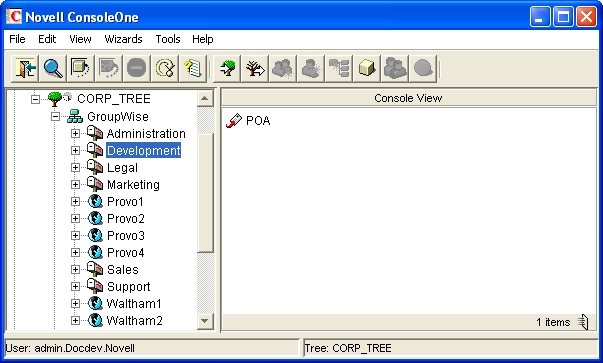603x363 pixels.
Task: Click the tree scrollbar down arrow
Action: click(205, 321)
